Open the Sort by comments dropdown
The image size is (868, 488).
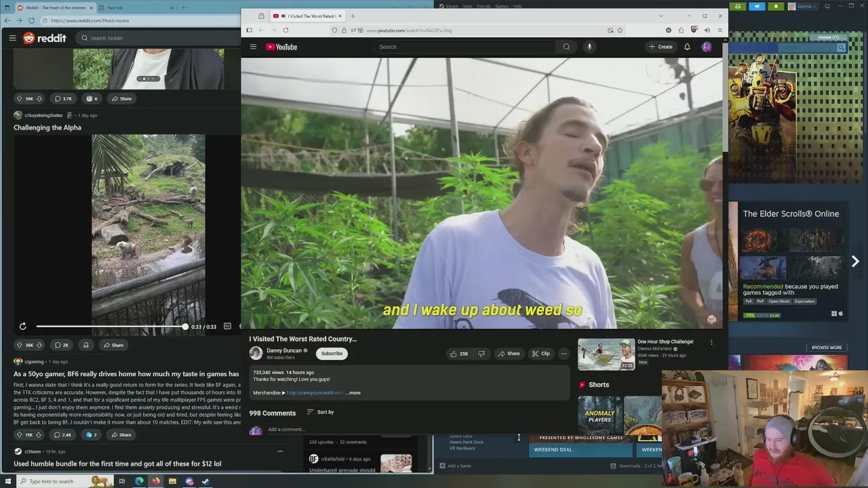coord(320,412)
